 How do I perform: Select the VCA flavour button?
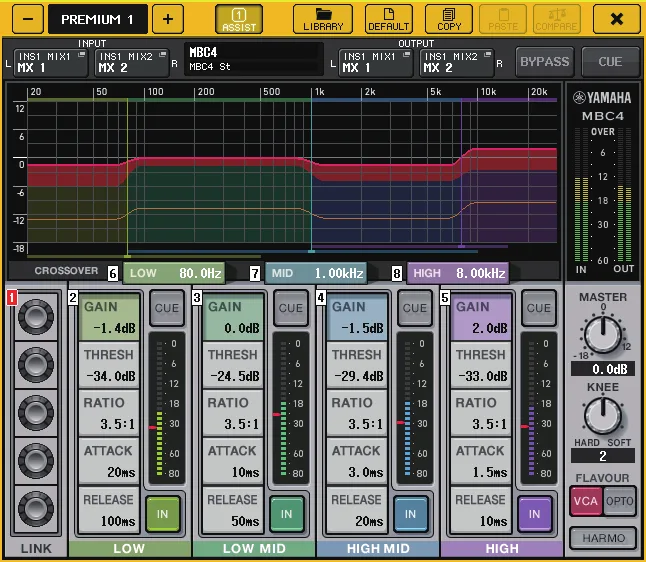point(585,501)
